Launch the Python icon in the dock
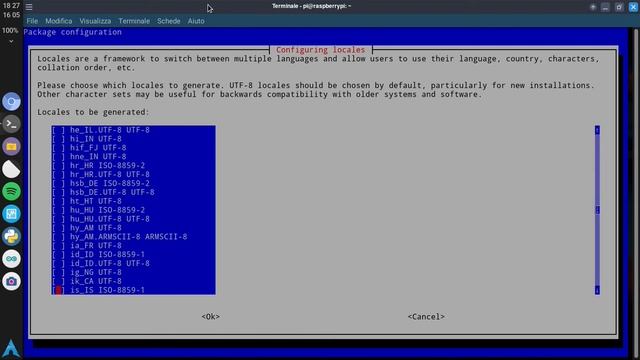The image size is (640, 360). [x=11, y=236]
